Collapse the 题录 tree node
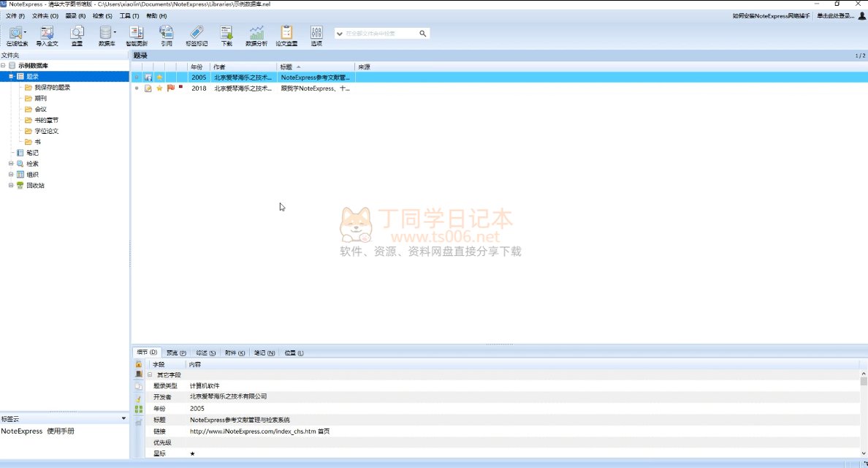Viewport: 868px width, 468px height. coord(11,77)
